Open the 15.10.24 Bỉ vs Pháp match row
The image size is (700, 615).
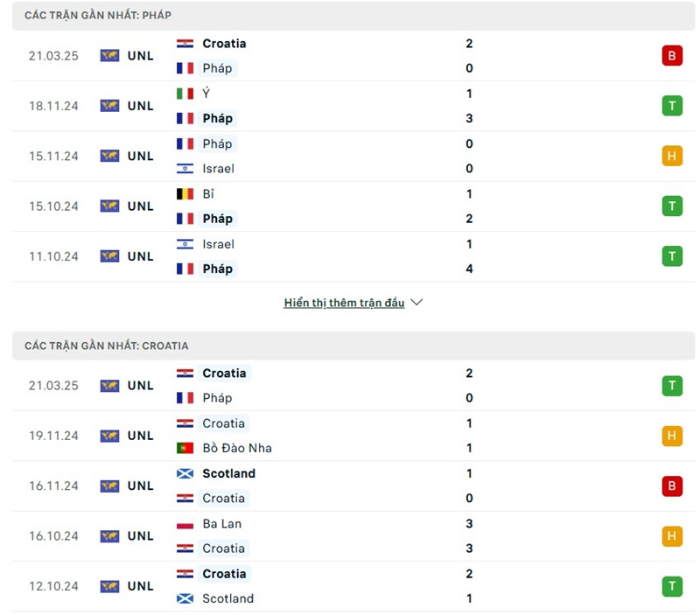(x=350, y=206)
